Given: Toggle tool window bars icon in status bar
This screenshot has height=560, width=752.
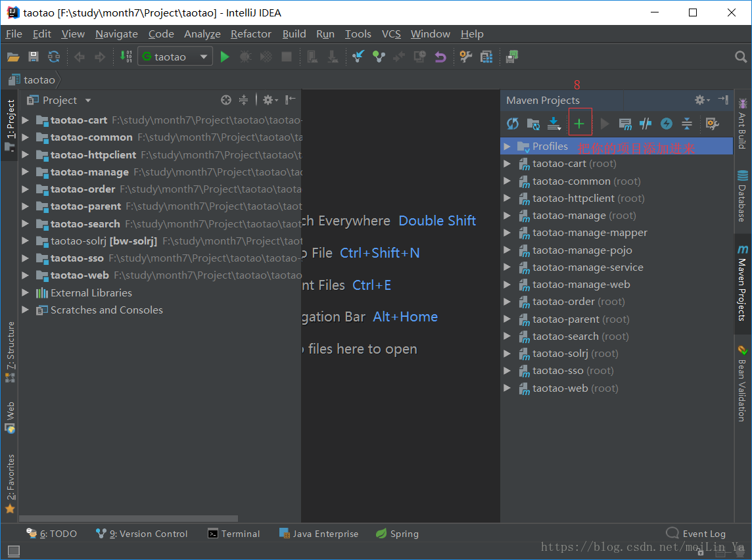Looking at the screenshot, I should 13,551.
